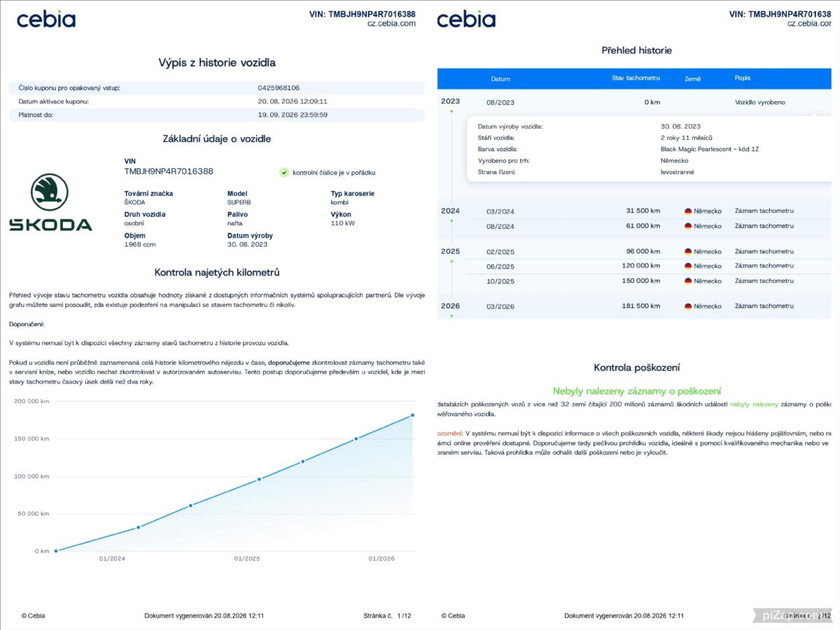Click German flag in 10/2025 row

(x=688, y=281)
